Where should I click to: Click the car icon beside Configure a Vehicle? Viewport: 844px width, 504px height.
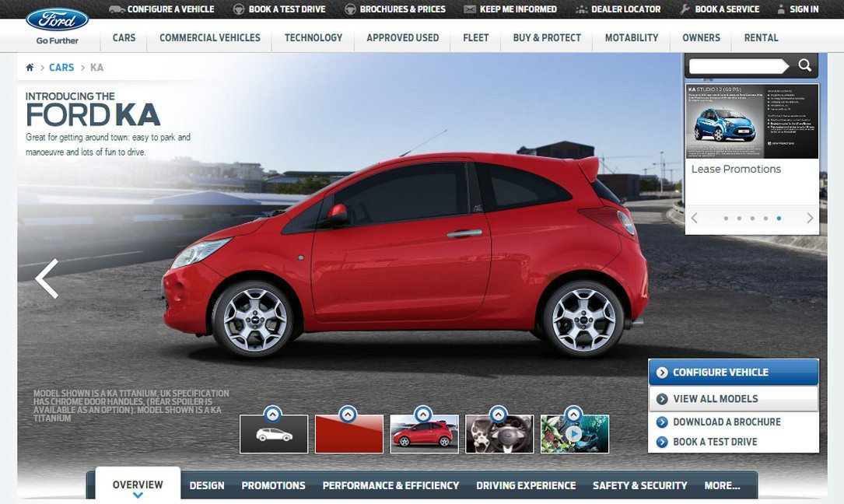pos(116,9)
